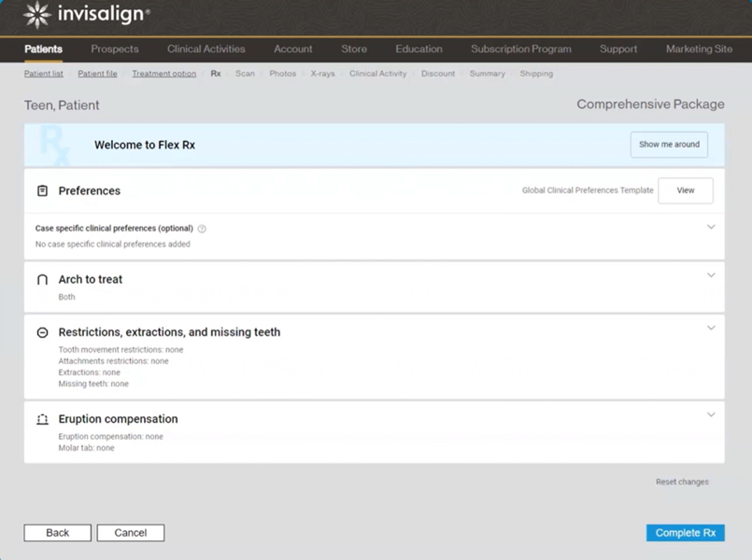
Task: Click the Eruption compensation icon
Action: click(x=42, y=420)
